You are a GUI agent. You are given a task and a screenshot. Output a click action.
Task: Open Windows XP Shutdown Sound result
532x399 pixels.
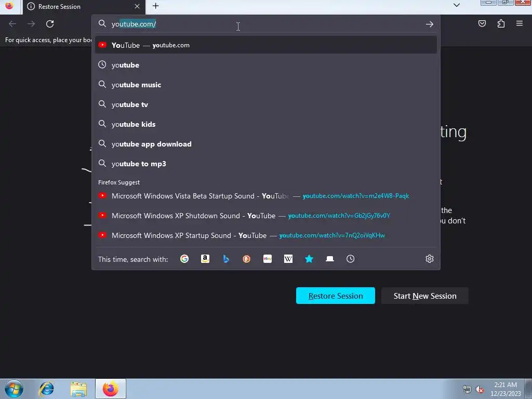coord(265,216)
